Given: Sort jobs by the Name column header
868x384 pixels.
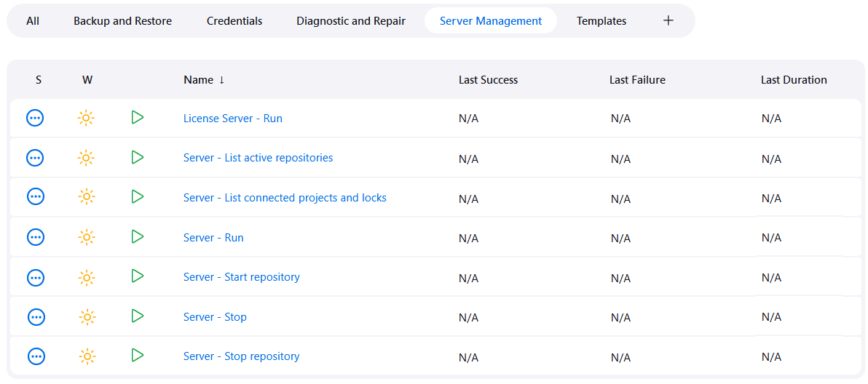Looking at the screenshot, I should (199, 80).
